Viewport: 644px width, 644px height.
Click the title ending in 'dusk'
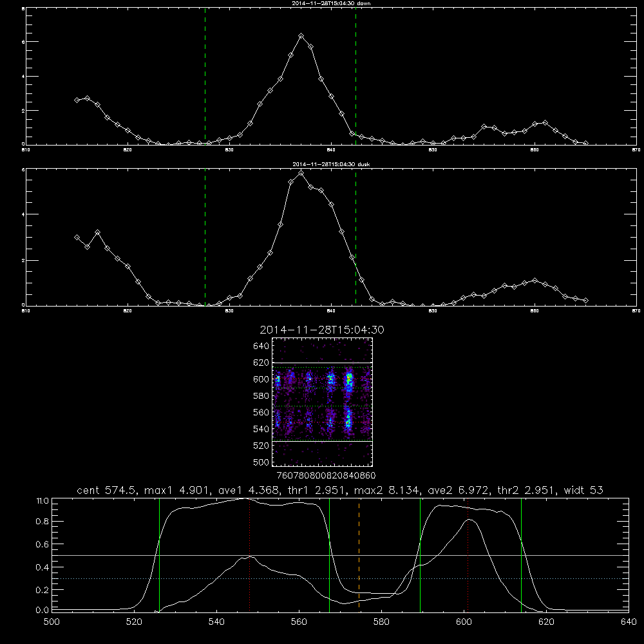[x=331, y=164]
